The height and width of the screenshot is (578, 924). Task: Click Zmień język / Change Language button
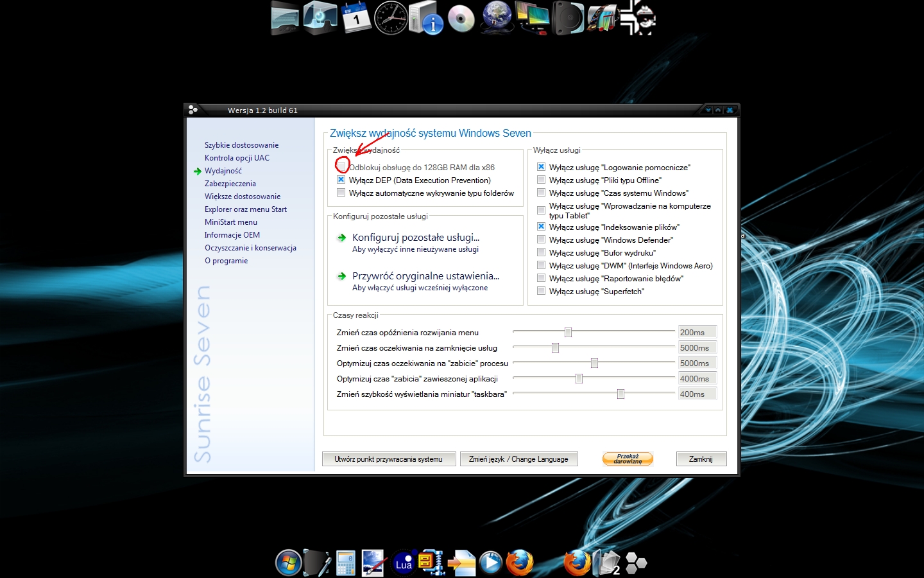(x=518, y=459)
